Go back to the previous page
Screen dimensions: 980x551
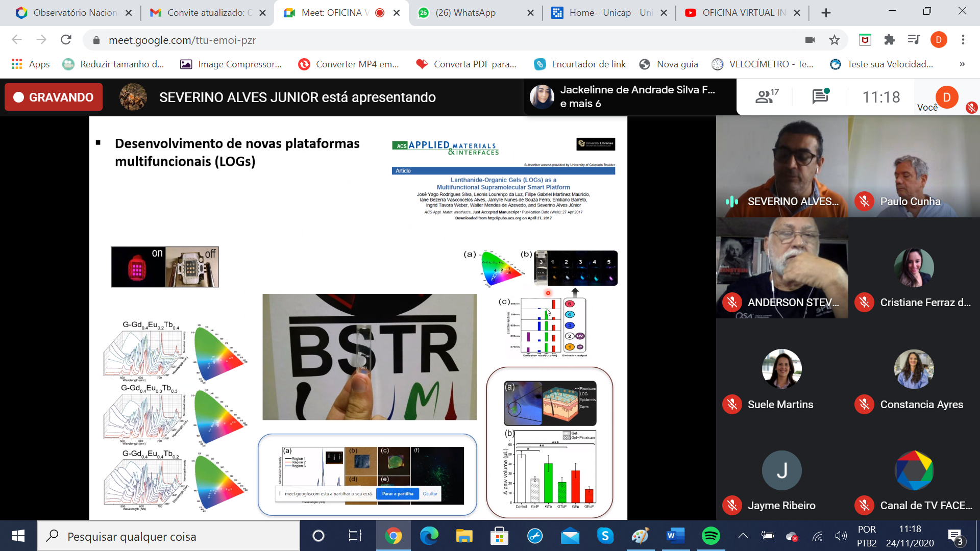click(17, 40)
